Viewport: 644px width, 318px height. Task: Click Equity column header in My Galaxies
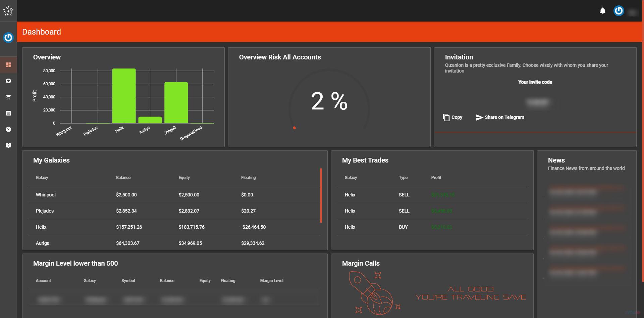[184, 178]
